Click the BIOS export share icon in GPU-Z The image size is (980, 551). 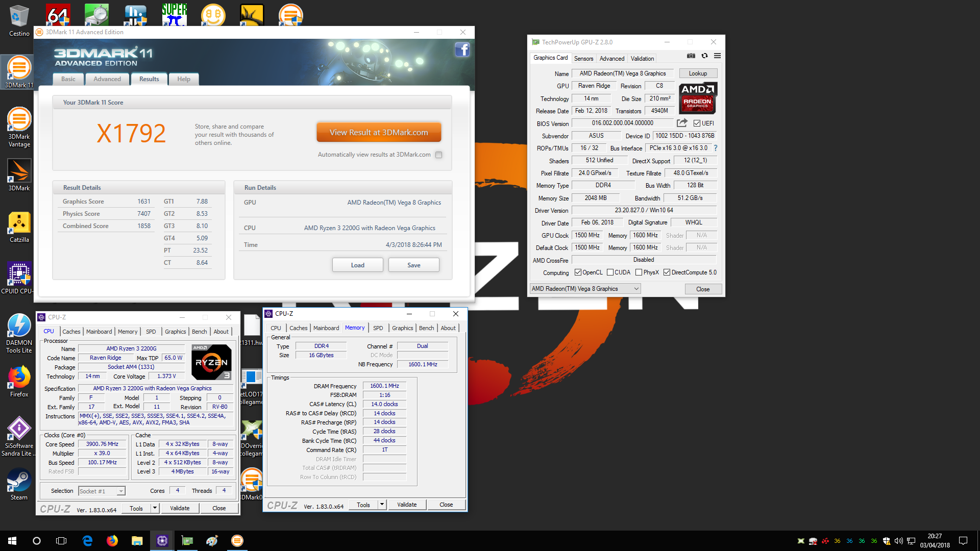point(682,123)
